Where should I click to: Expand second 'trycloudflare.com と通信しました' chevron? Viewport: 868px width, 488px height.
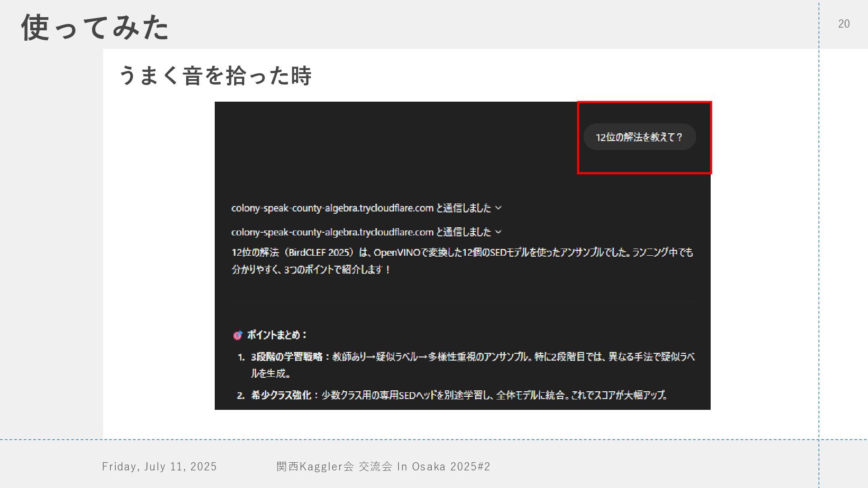[498, 232]
